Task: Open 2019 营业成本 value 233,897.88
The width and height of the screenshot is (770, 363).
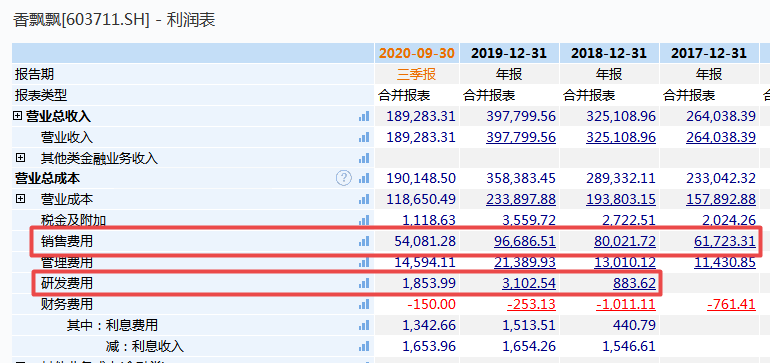Action: point(521,199)
